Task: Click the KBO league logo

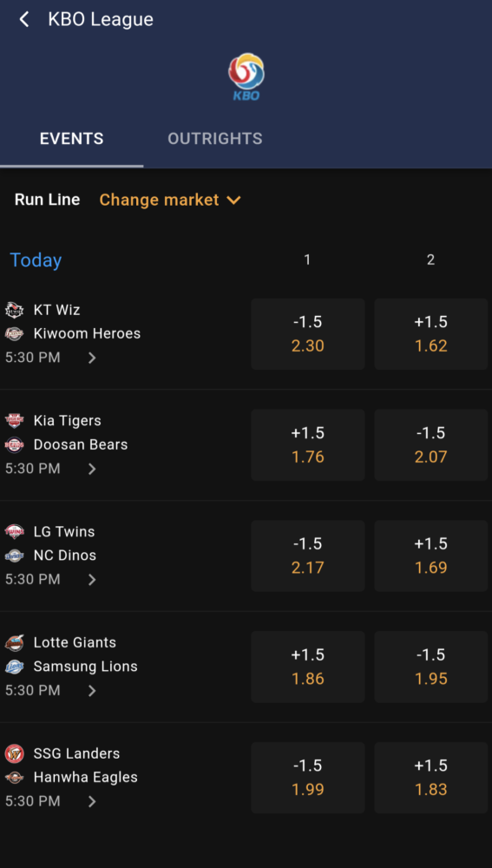Action: tap(246, 77)
